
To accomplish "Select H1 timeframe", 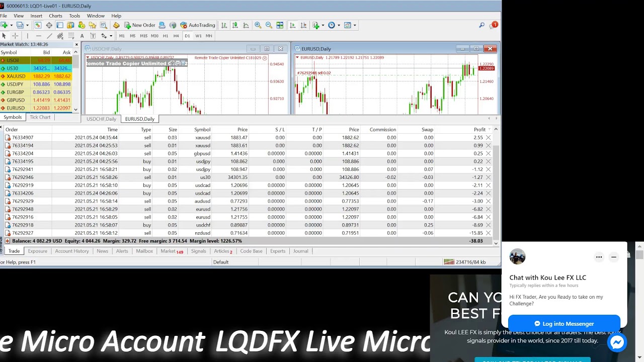I will tap(166, 36).
